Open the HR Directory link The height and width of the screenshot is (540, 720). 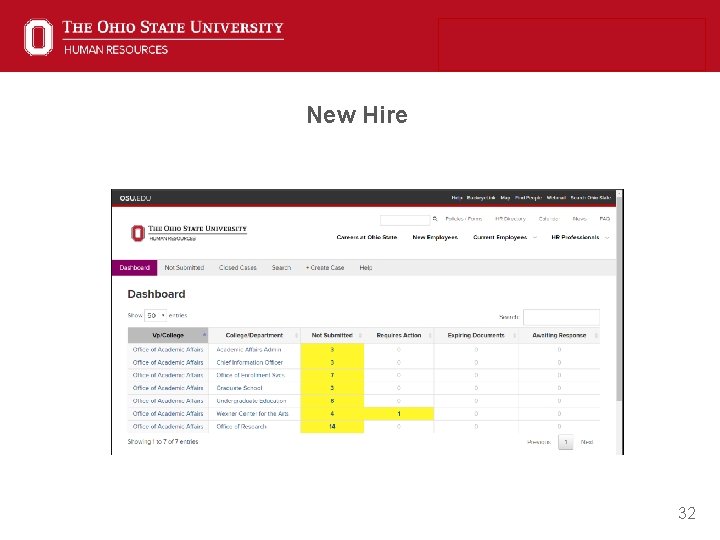(510, 219)
